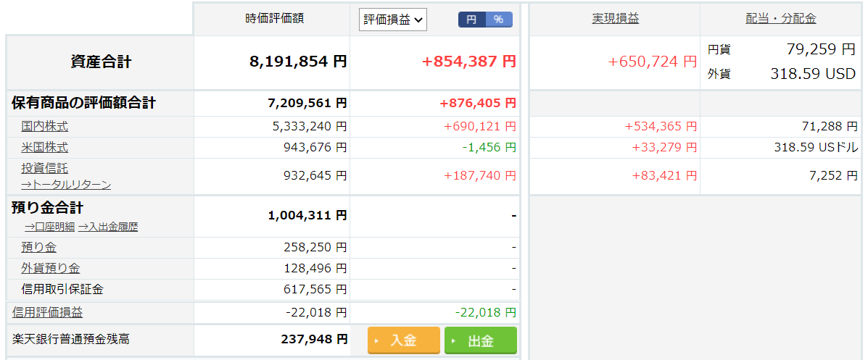The height and width of the screenshot is (360, 868).
Task: Switch display to % toggle
Action: 499,20
